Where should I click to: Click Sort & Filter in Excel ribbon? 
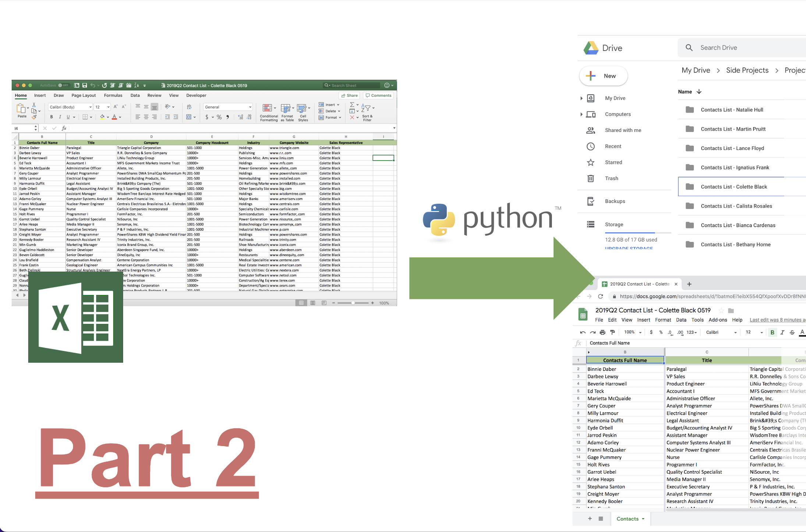(367, 112)
